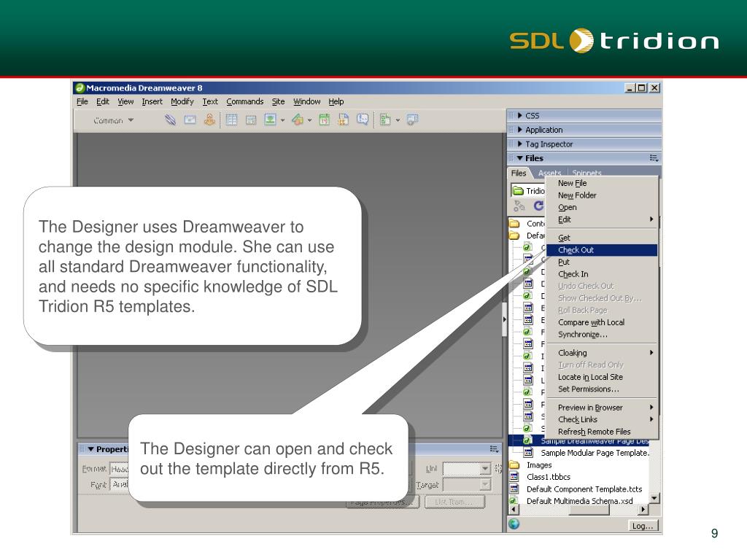Expand the Tag Inspector panel group
This screenshot has width=747, height=560.
[520, 144]
